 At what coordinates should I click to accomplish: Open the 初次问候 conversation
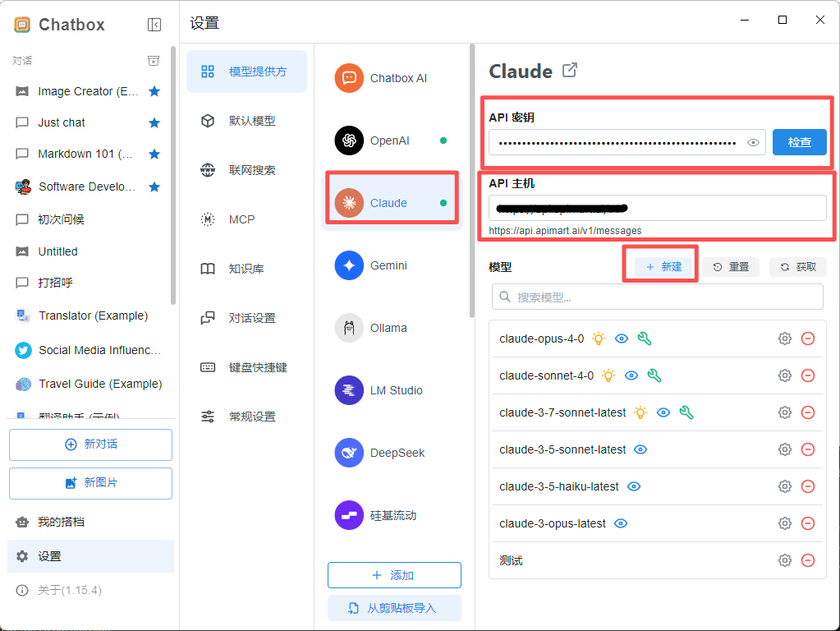pos(89,219)
